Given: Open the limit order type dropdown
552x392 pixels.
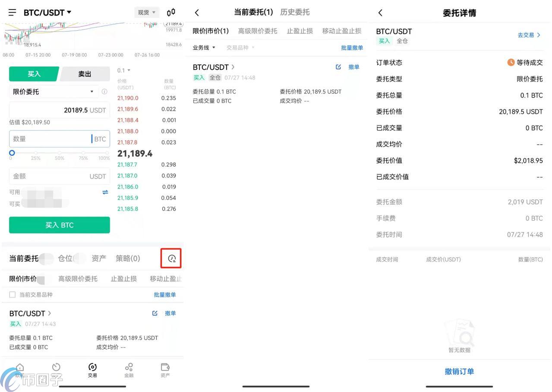Looking at the screenshot, I should (52, 92).
